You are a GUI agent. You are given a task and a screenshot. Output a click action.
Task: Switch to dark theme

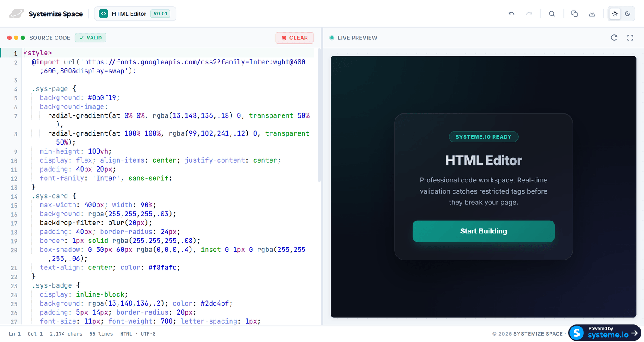pos(628,14)
